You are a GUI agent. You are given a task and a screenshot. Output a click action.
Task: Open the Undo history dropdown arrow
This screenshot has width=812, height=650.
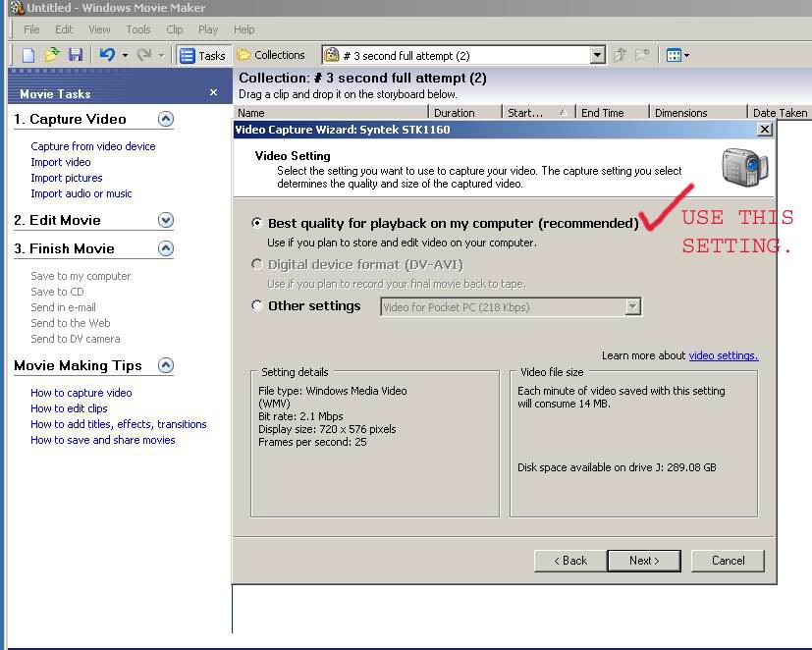pyautogui.click(x=125, y=55)
